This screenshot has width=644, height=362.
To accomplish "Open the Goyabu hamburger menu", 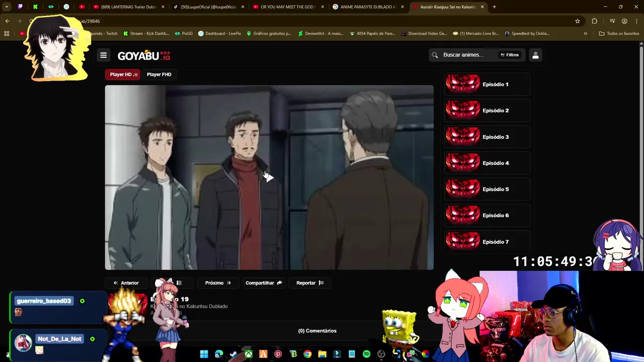I will 103,55.
